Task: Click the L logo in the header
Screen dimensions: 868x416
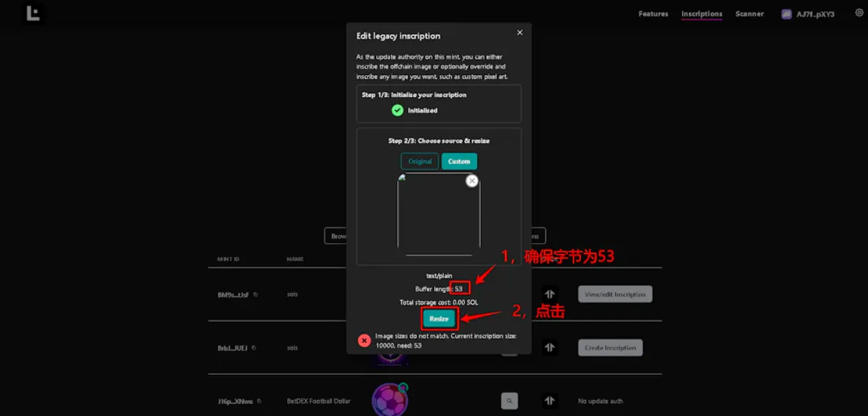Action: (x=33, y=13)
